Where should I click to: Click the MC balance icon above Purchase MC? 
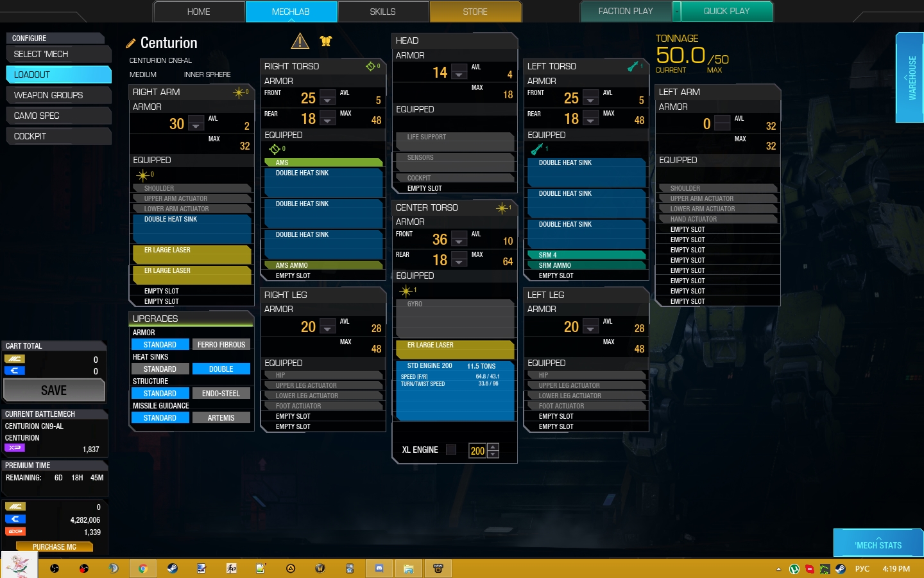(15, 506)
